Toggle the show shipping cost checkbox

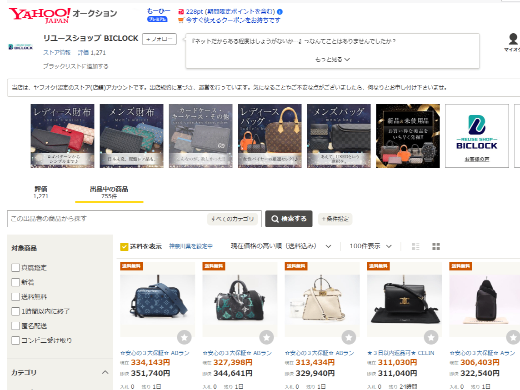pos(124,247)
